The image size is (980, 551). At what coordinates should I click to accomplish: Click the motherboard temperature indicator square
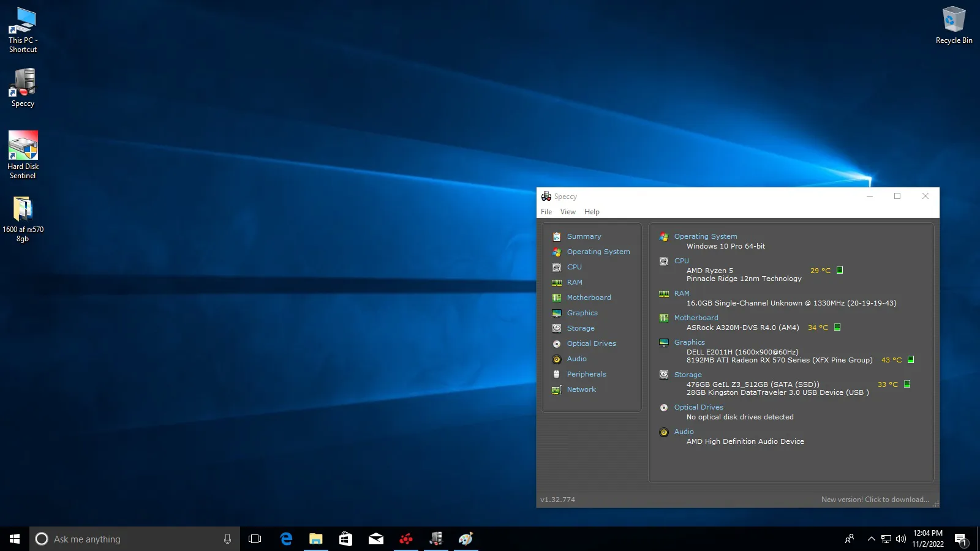pos(837,327)
